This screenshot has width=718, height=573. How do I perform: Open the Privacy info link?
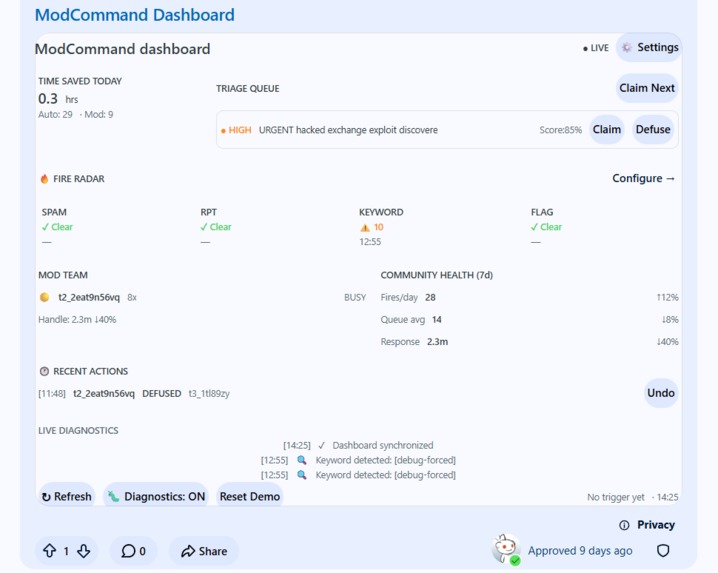[647, 525]
